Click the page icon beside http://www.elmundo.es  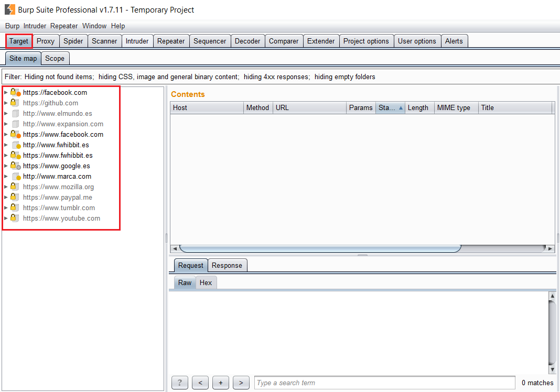click(15, 114)
